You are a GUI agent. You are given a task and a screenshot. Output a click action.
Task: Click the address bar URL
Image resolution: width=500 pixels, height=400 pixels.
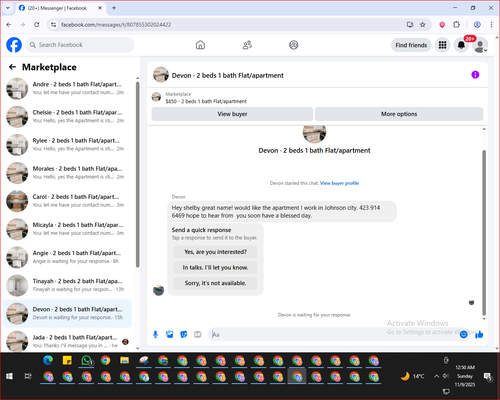coord(116,25)
